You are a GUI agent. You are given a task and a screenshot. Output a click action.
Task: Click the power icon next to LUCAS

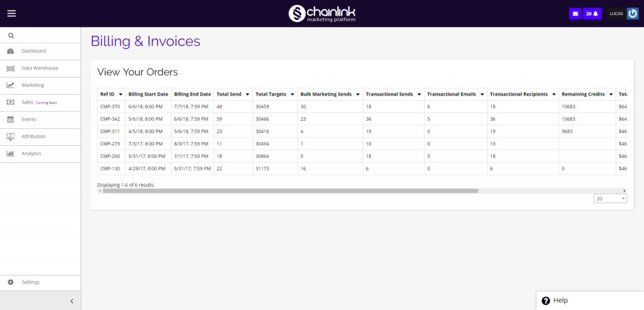[x=633, y=14]
